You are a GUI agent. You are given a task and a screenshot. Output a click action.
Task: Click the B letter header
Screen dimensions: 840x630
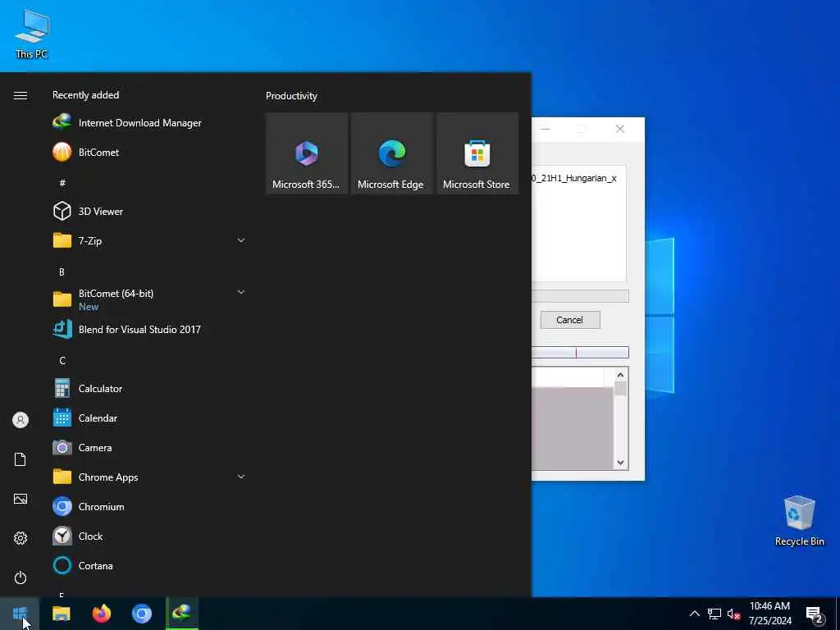62,272
